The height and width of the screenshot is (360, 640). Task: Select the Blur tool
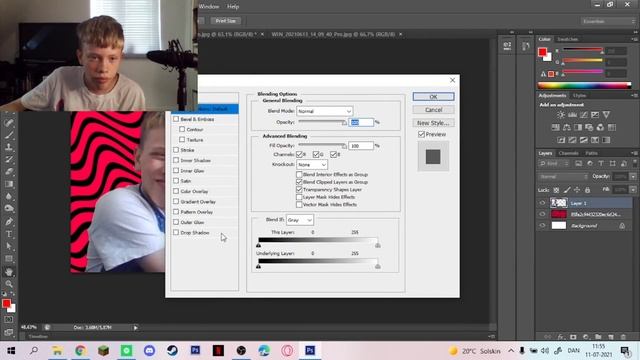pos(9,196)
